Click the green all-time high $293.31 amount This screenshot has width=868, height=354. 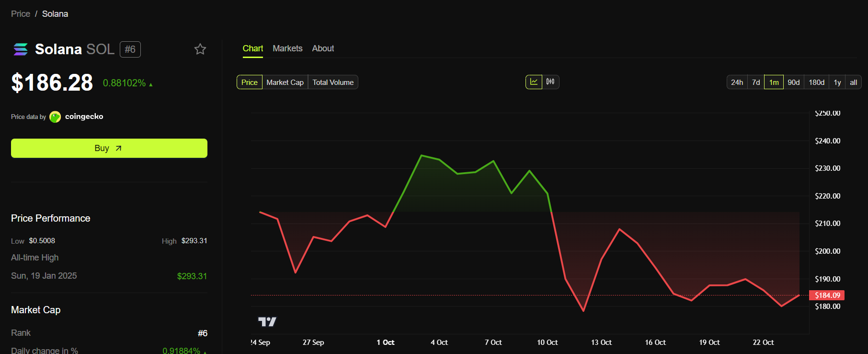pyautogui.click(x=192, y=276)
